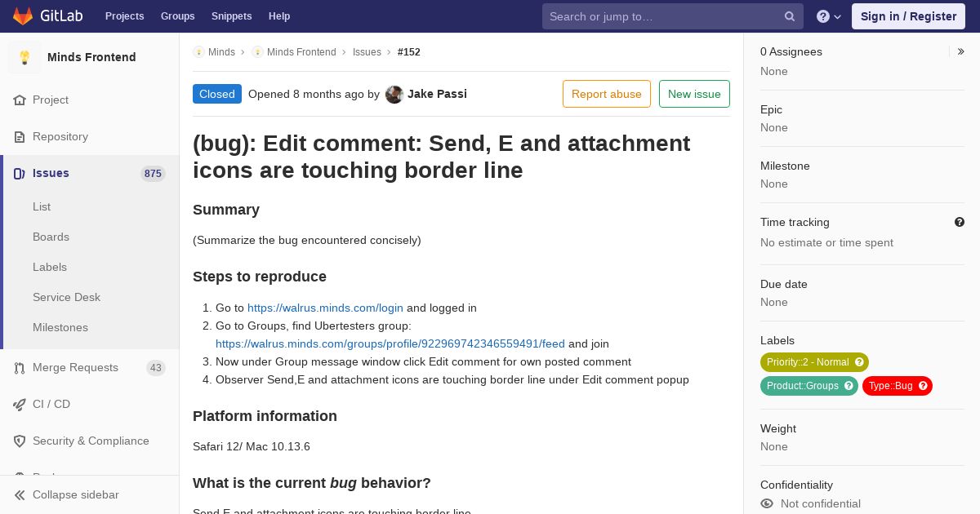
Task: Open Security & Compliance in sidebar
Action: (x=90, y=441)
